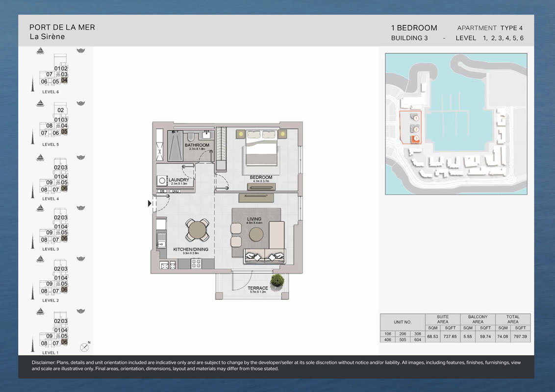The width and height of the screenshot is (555, 392).
Task: Select highlighted unit 04 on Level 6
Action: (x=64, y=81)
